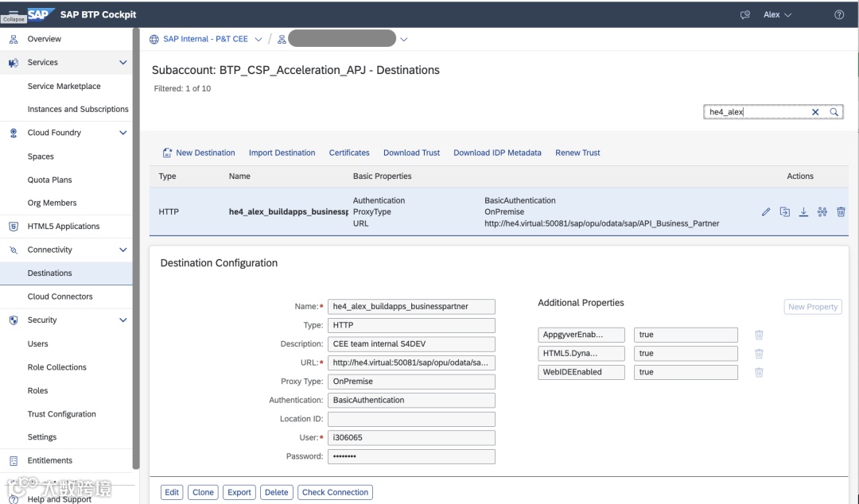Open Org Members in sidebar
The height and width of the screenshot is (504, 859).
pyautogui.click(x=52, y=203)
